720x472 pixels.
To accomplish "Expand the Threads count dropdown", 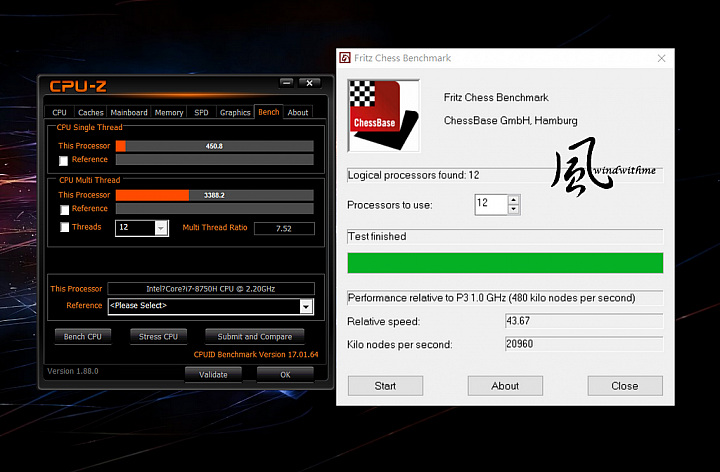I will coord(161,228).
